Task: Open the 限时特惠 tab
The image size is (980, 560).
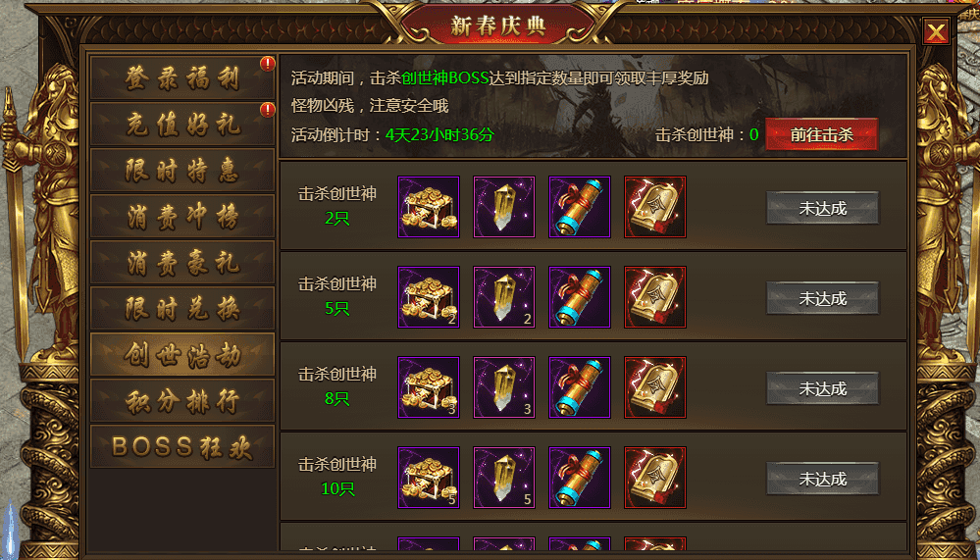Action: click(182, 170)
